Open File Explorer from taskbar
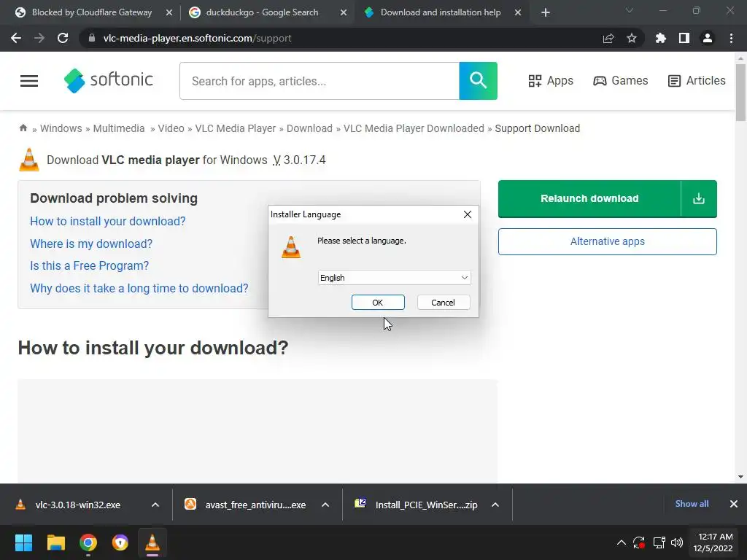The image size is (747, 560). (55, 542)
